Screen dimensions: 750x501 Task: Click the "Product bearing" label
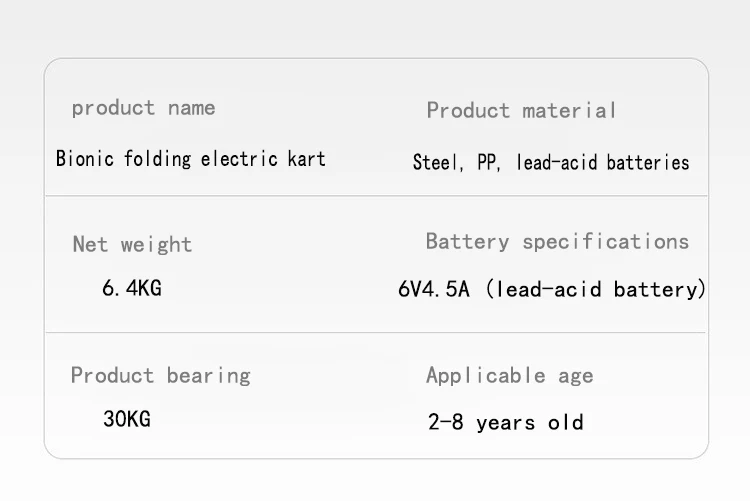(160, 376)
